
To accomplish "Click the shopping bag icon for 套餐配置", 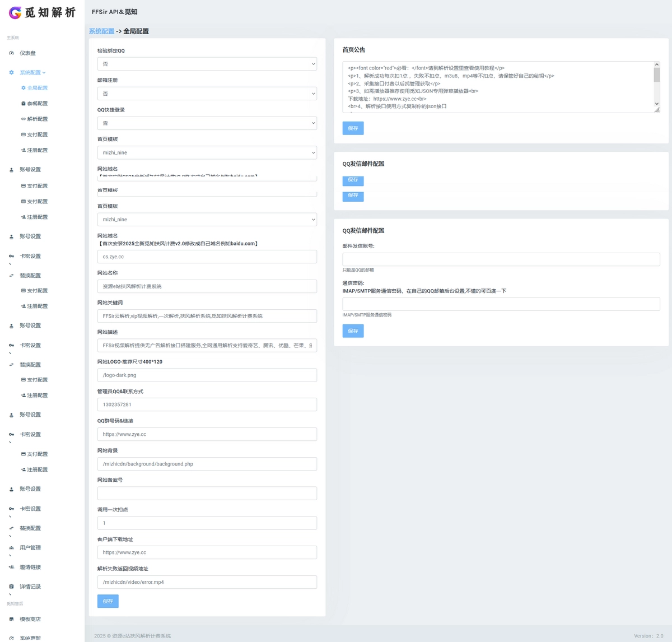I will pyautogui.click(x=24, y=104).
